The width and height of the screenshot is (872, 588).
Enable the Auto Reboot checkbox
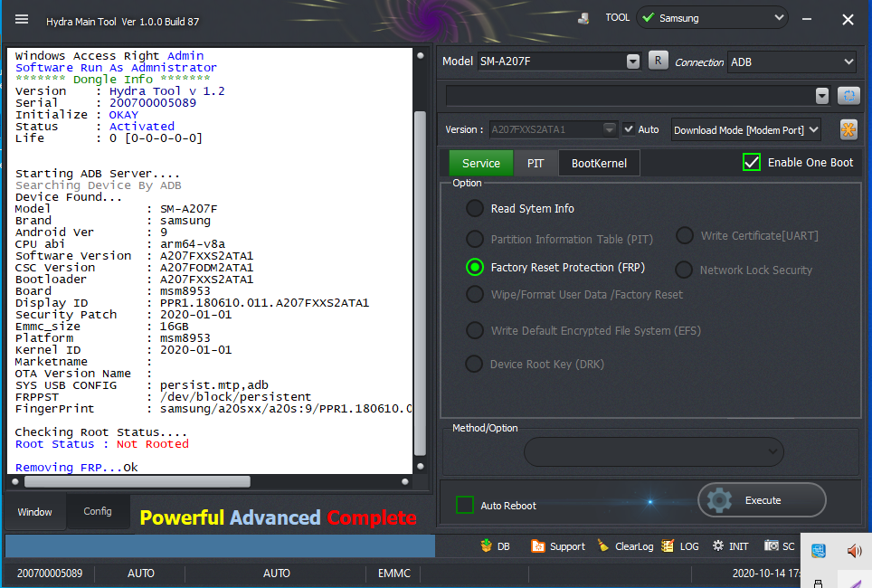coord(465,505)
